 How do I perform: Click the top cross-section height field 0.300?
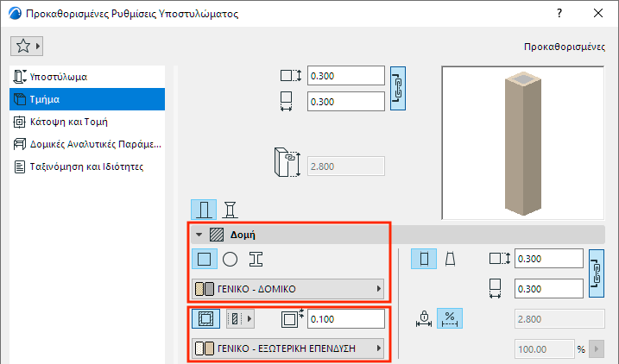pyautogui.click(x=346, y=76)
